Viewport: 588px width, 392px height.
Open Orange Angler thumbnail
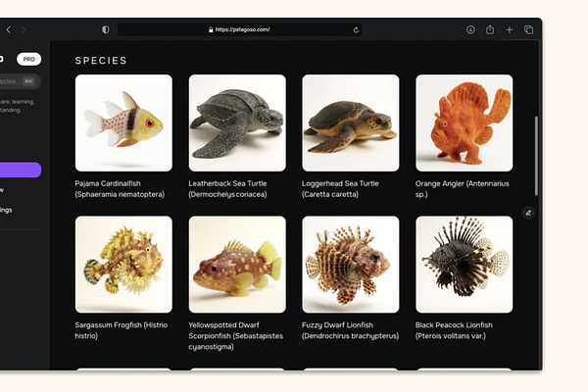tap(465, 123)
